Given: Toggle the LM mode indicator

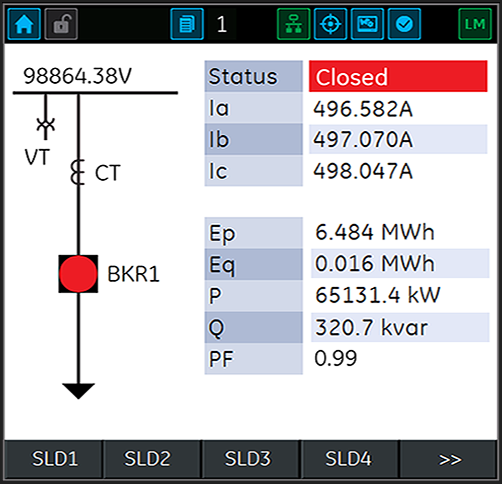Looking at the screenshot, I should tap(475, 24).
